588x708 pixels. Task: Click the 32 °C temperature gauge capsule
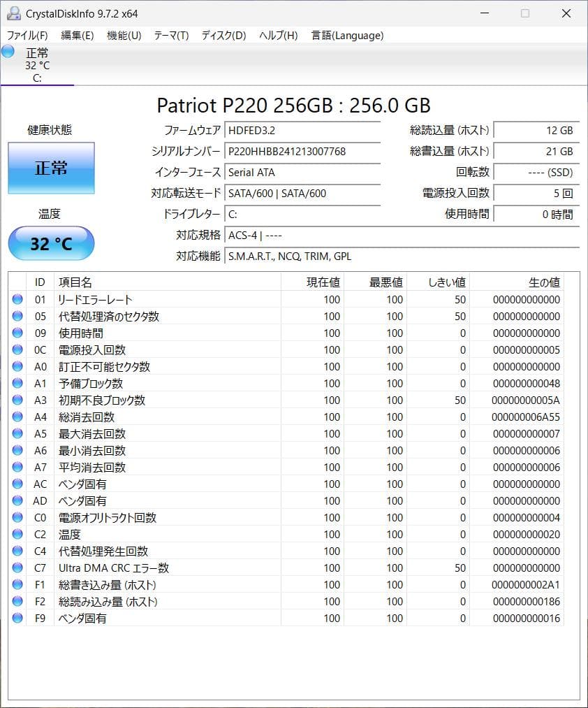(51, 243)
